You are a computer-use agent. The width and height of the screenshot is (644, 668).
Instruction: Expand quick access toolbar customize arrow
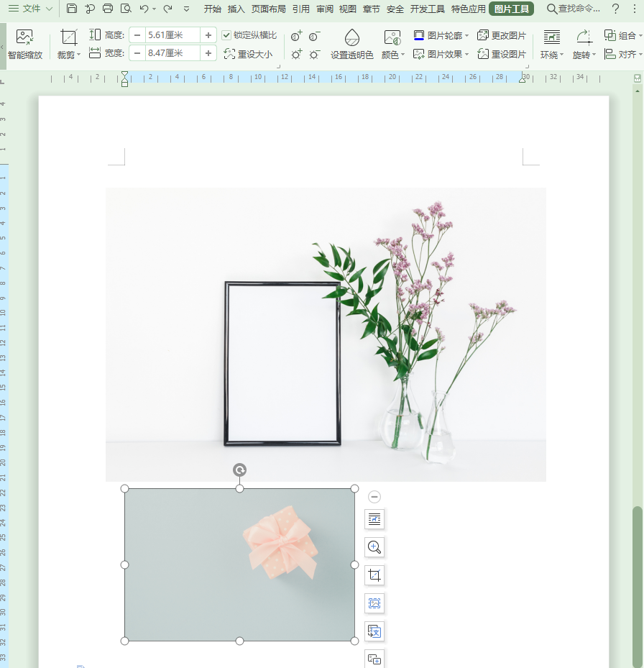click(x=186, y=9)
